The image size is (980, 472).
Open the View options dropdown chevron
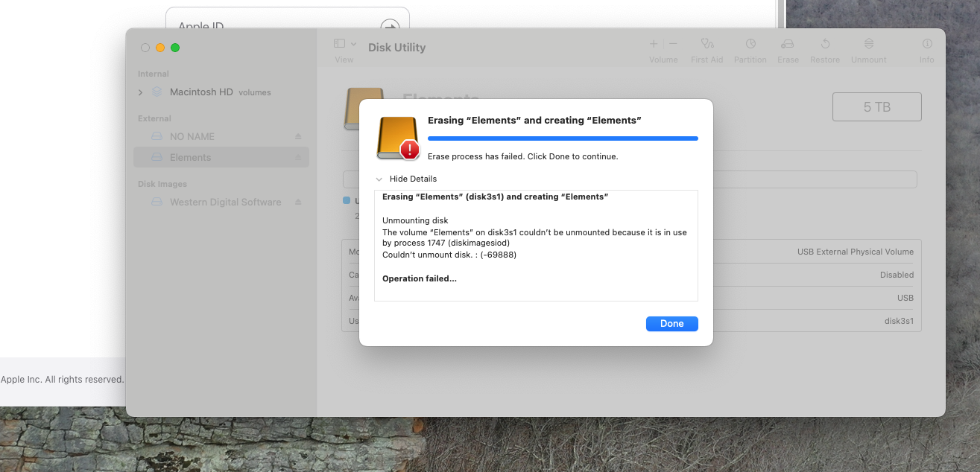(x=353, y=44)
